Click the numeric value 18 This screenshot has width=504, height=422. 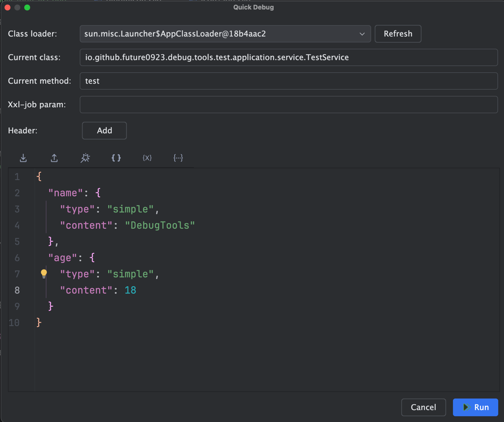point(130,290)
